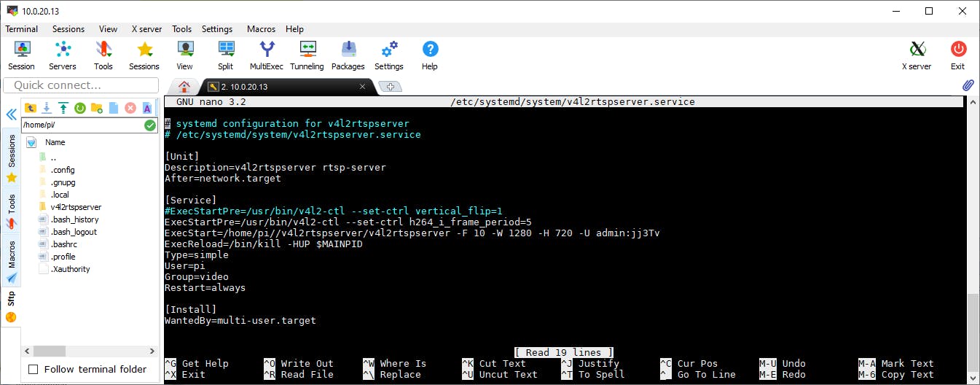The height and width of the screenshot is (385, 980).
Task: Click the file list left scroll arrow
Action: 27,351
